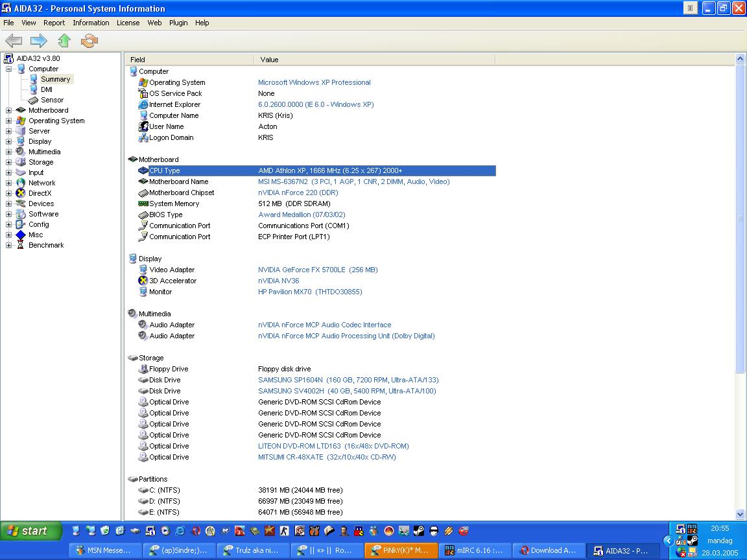Viewport: 747px width, 560px height.
Task: Click the Operating System row icon
Action: pos(143,82)
